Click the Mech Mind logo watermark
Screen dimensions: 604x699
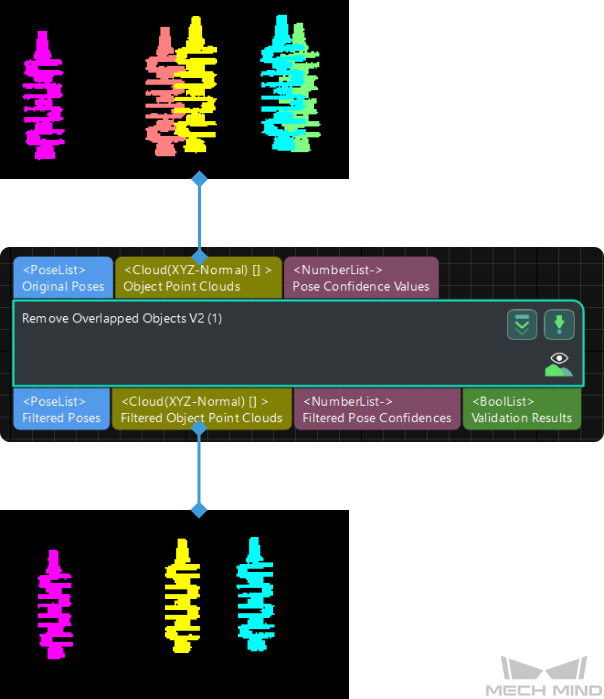[x=543, y=677]
